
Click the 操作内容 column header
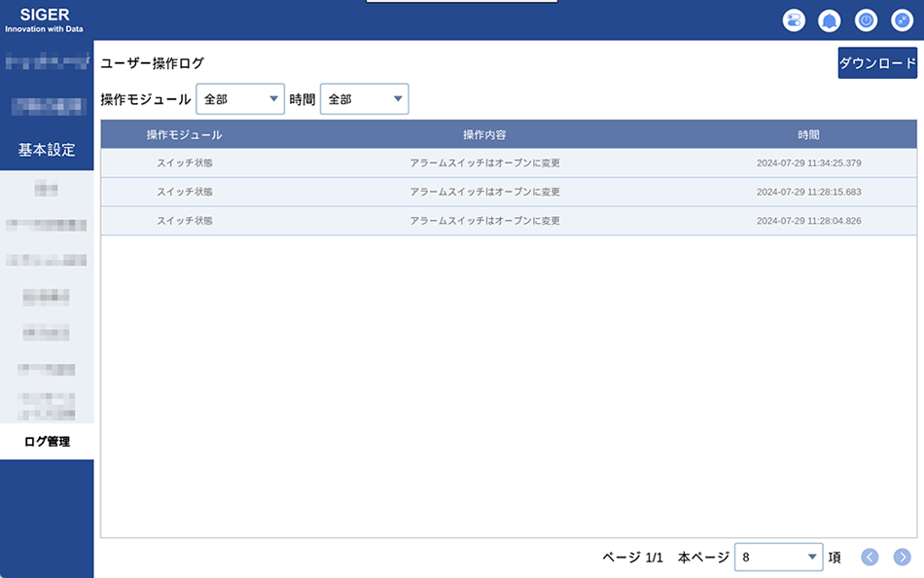[x=484, y=135]
